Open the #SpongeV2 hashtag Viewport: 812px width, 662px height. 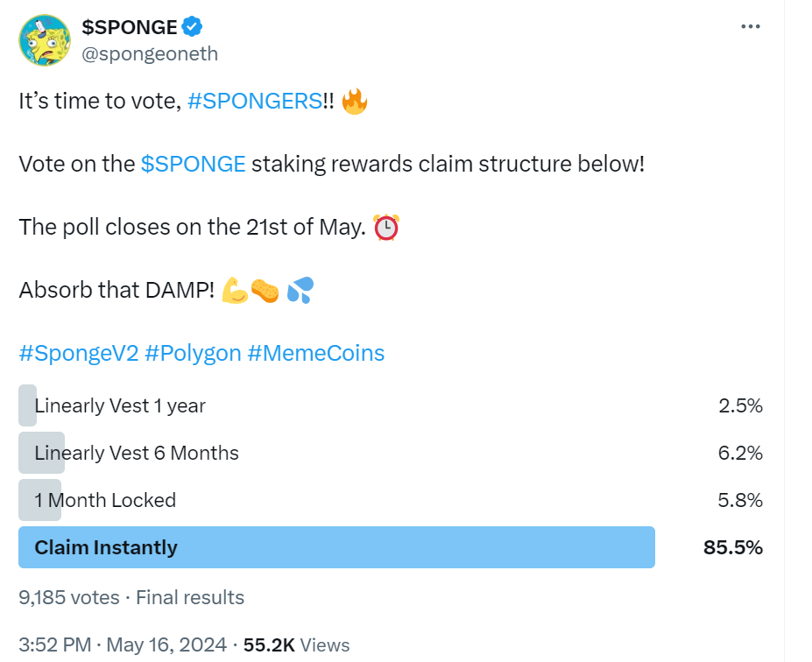[79, 354]
